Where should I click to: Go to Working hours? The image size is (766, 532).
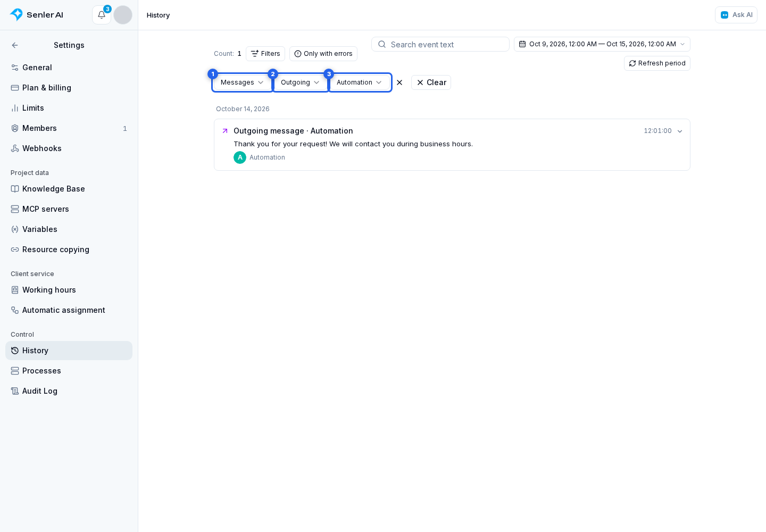[x=69, y=290]
